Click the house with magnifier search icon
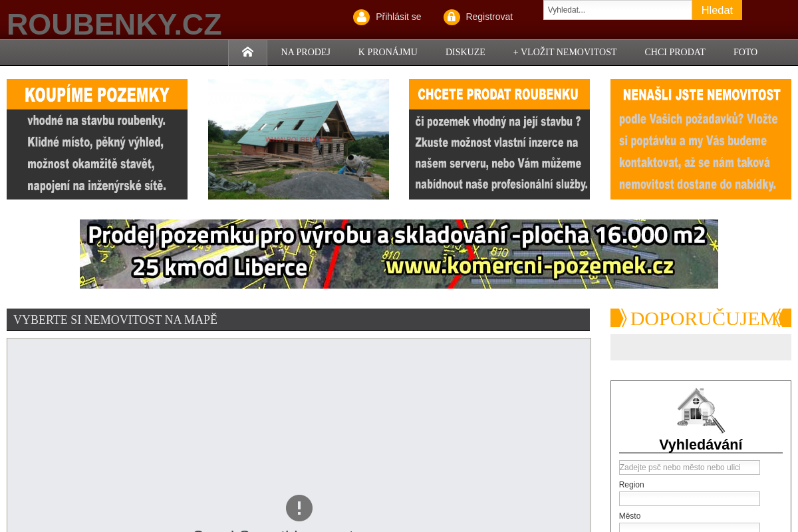 [x=700, y=410]
